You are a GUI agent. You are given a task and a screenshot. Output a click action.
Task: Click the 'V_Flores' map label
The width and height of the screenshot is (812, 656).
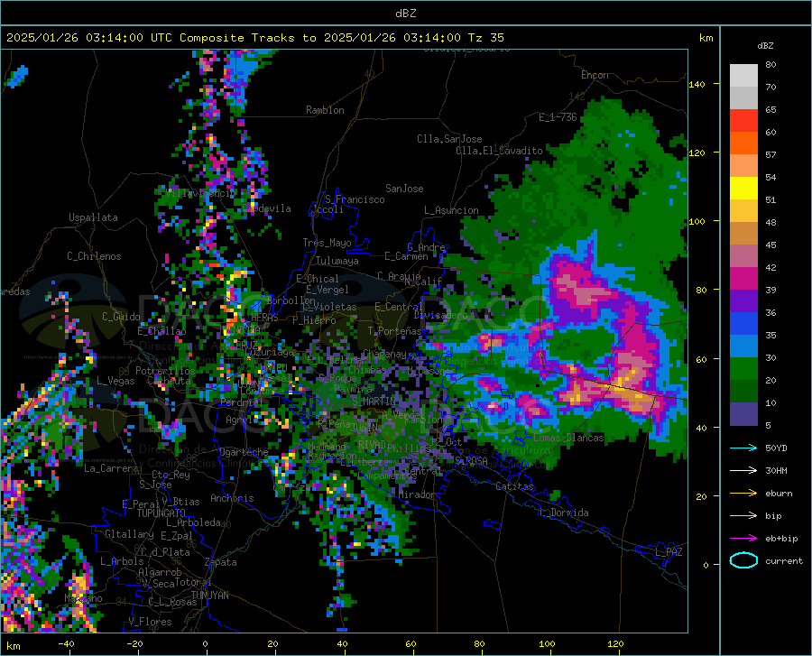coord(150,622)
